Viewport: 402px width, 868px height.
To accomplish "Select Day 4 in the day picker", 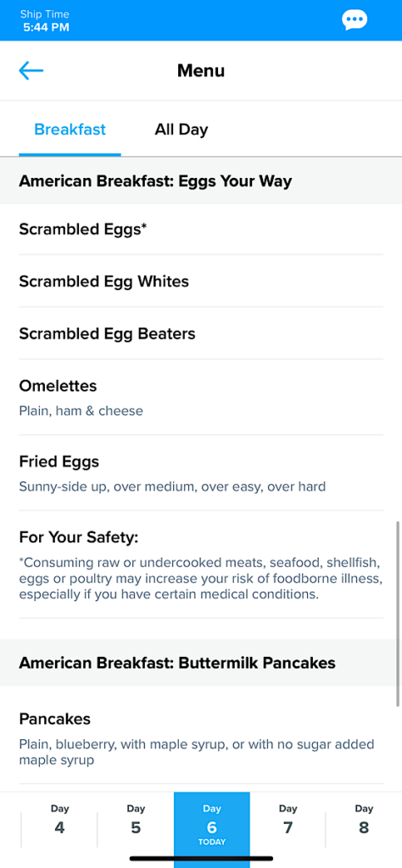I will pyautogui.click(x=60, y=820).
